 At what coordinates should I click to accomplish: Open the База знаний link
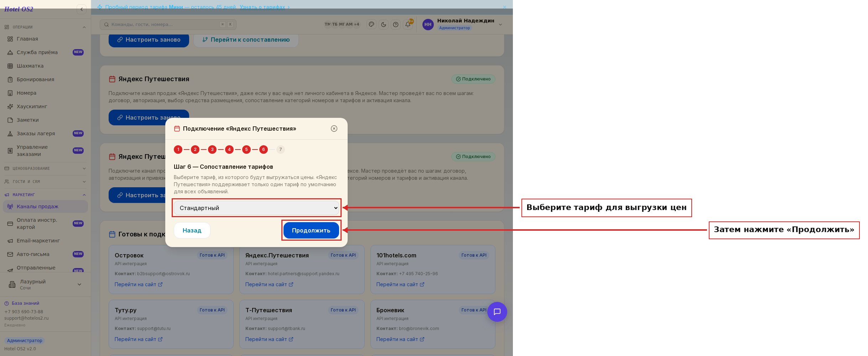(25, 303)
